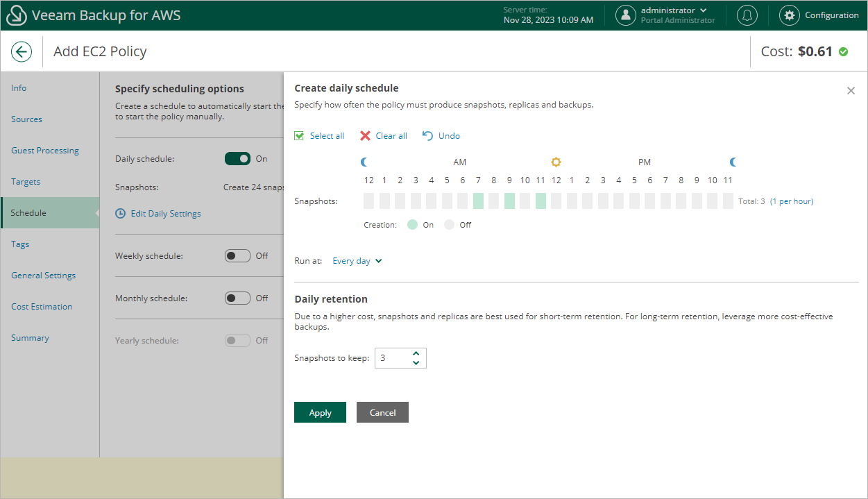The height and width of the screenshot is (499, 868).
Task: Click the Veeam cloud logo
Action: (16, 15)
